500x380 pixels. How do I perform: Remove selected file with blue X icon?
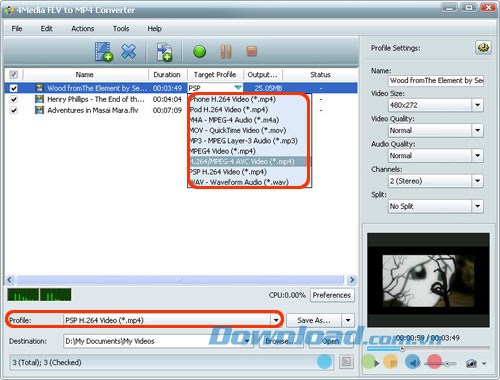[129, 52]
